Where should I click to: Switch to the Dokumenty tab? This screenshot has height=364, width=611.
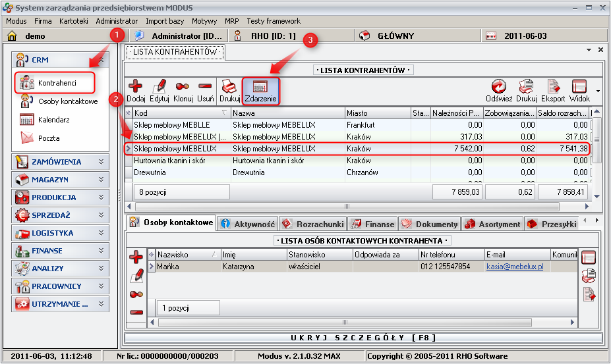(428, 224)
